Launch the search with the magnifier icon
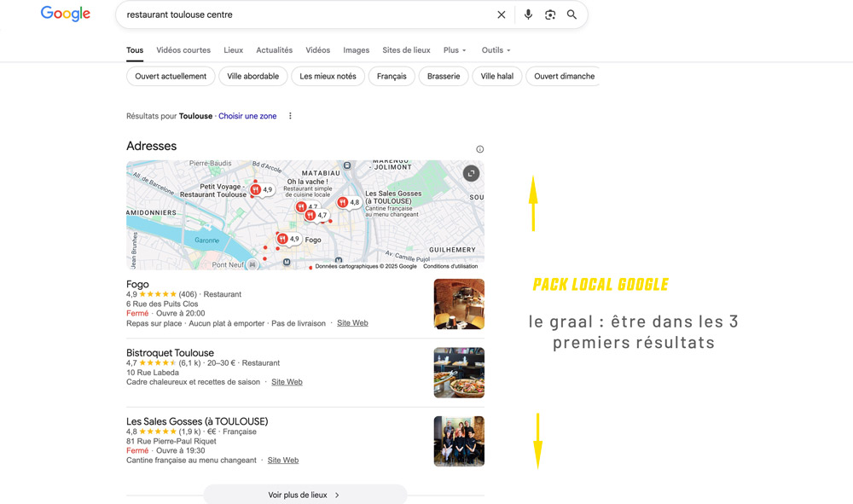 (572, 14)
